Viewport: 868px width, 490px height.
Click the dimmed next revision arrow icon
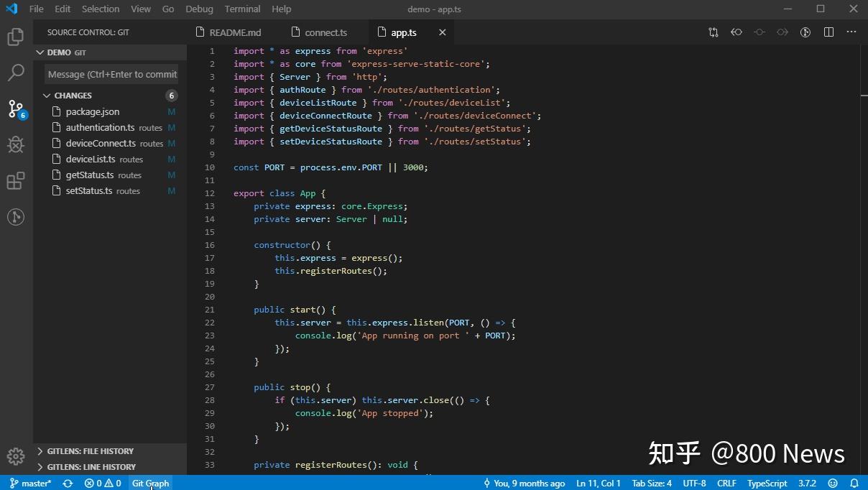(x=782, y=32)
